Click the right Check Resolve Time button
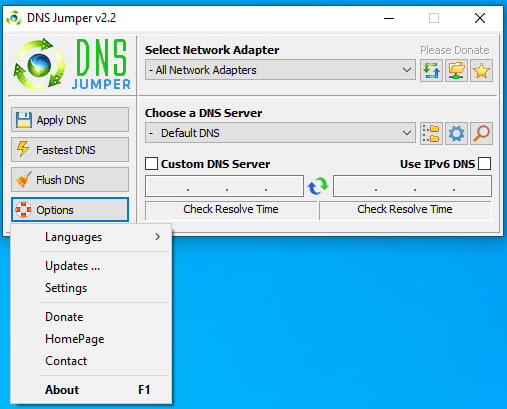This screenshot has width=507, height=409. coord(405,210)
